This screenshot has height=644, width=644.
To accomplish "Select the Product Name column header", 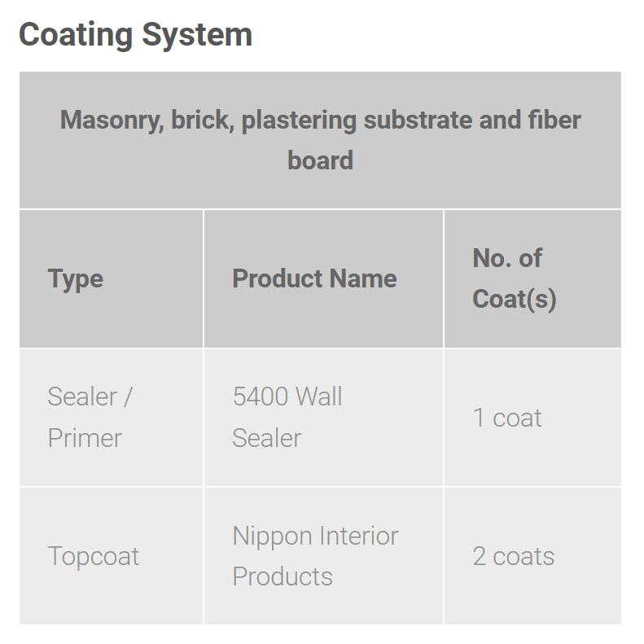I will pos(314,278).
